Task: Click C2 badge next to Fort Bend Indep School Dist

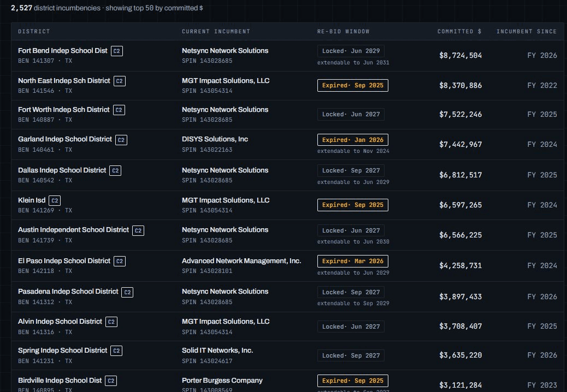Action: click(x=116, y=51)
